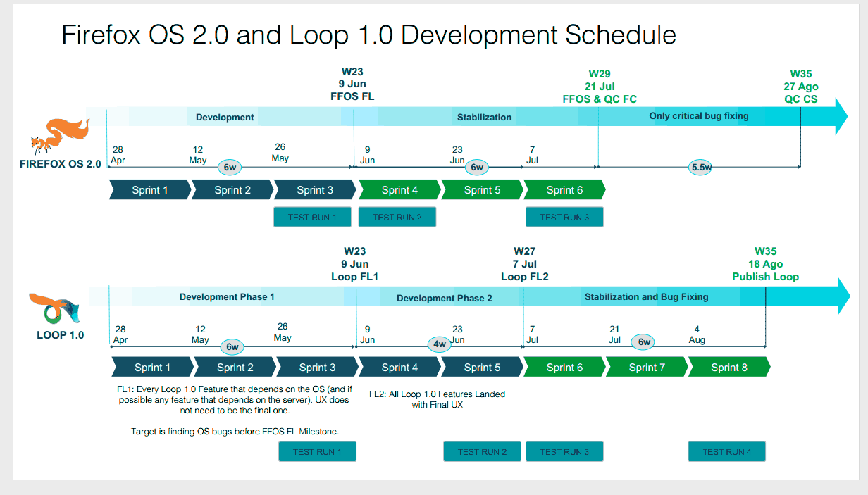Click the 'Stabilization' label in Firefox OS band
The image size is (868, 495).
484,117
